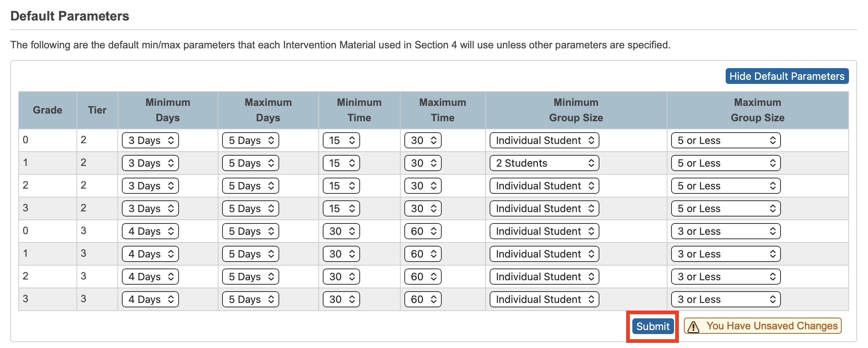This screenshot has height=348, width=868.
Task: Open Maximum Time dropdown for Grade 2 Tier 3
Action: [423, 277]
